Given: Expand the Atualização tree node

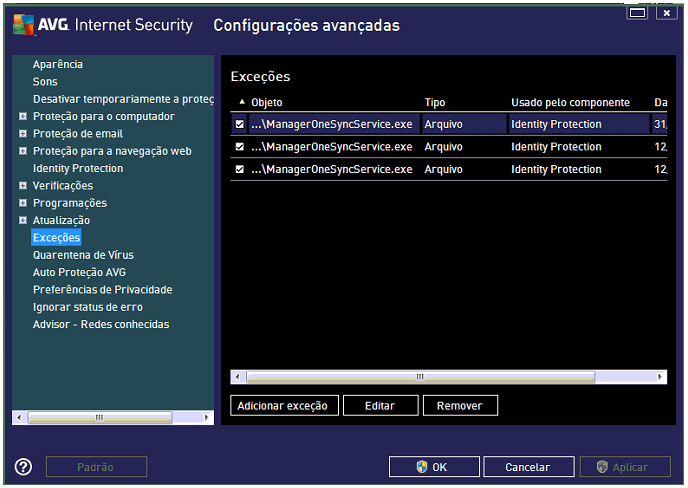Looking at the screenshot, I should pyautogui.click(x=23, y=220).
